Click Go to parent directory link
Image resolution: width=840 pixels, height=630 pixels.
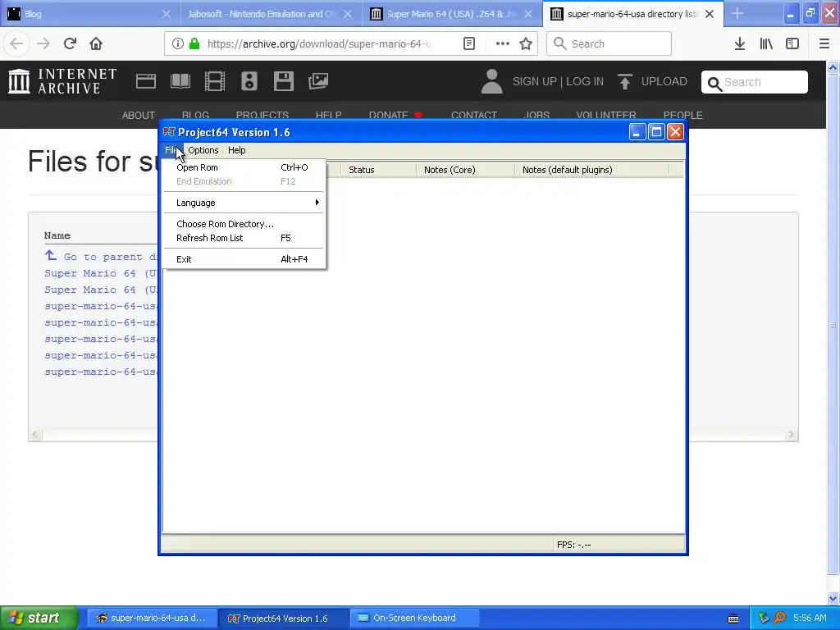coord(101,257)
